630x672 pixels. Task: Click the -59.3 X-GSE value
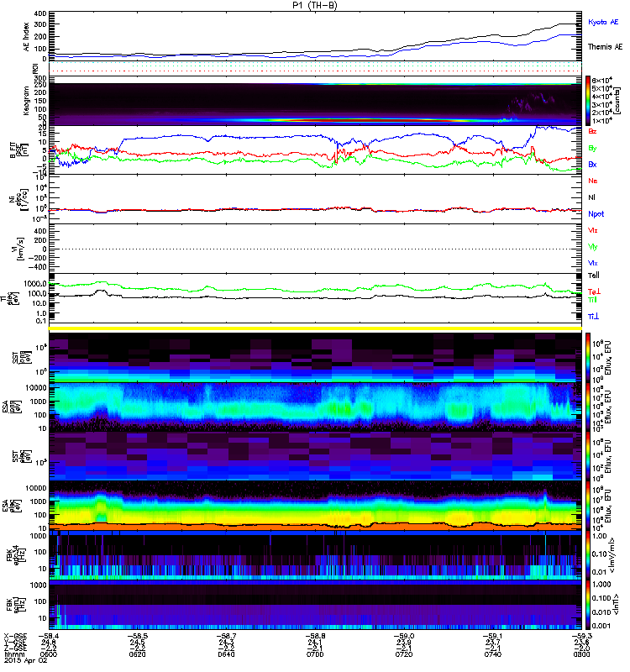581,637
